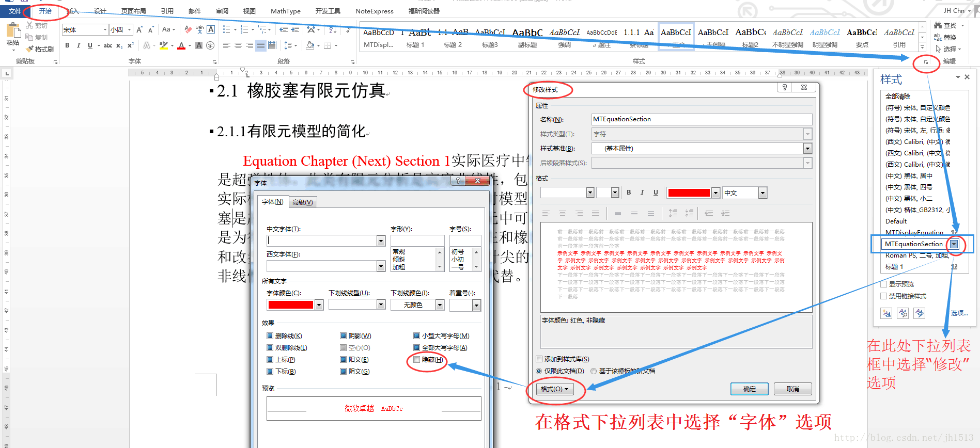Click the sort (A-Z) icon

point(333,29)
